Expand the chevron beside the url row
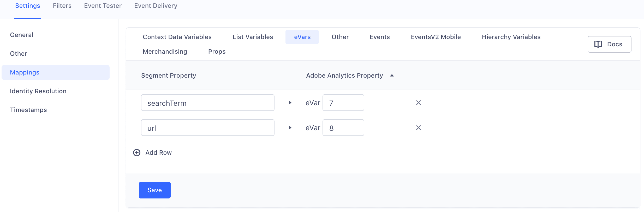Viewport: 644px width, 212px height. pos(290,128)
